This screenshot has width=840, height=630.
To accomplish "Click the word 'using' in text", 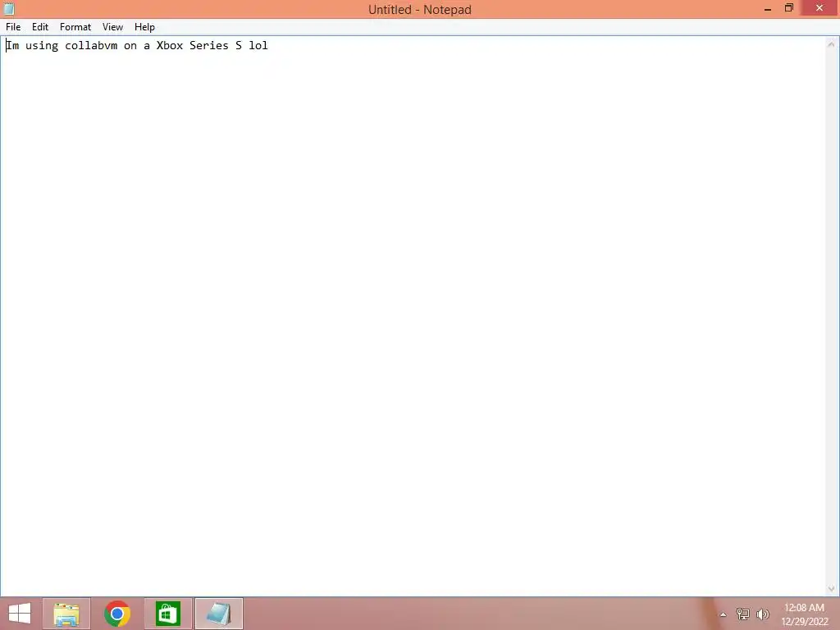I will tap(42, 46).
